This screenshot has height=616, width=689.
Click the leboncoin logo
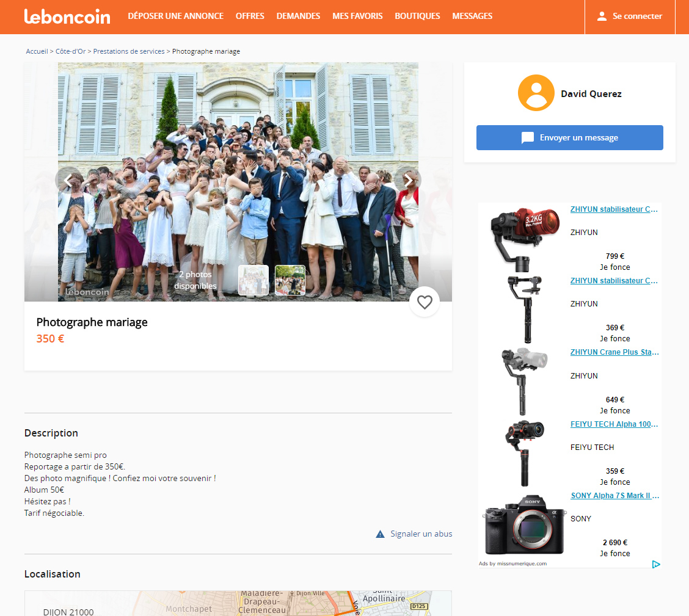pyautogui.click(x=67, y=16)
